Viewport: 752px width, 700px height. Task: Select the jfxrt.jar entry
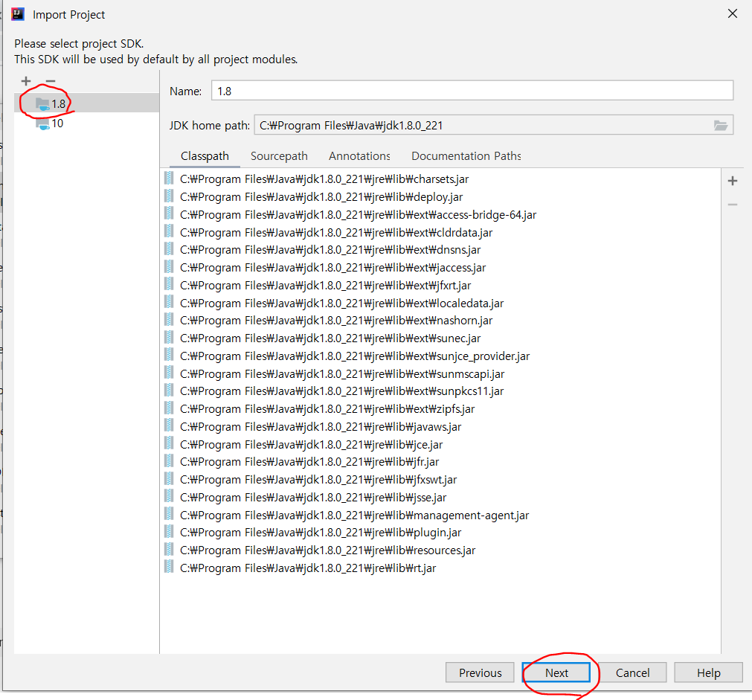coord(440,285)
